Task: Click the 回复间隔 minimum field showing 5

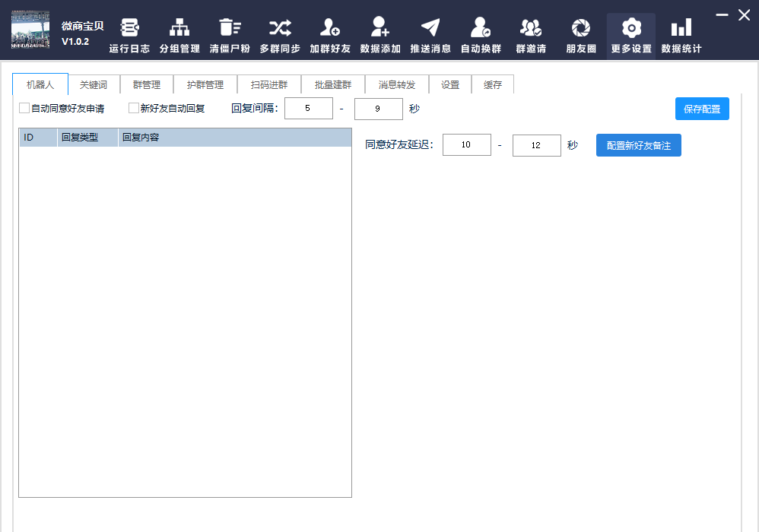Action: (308, 109)
